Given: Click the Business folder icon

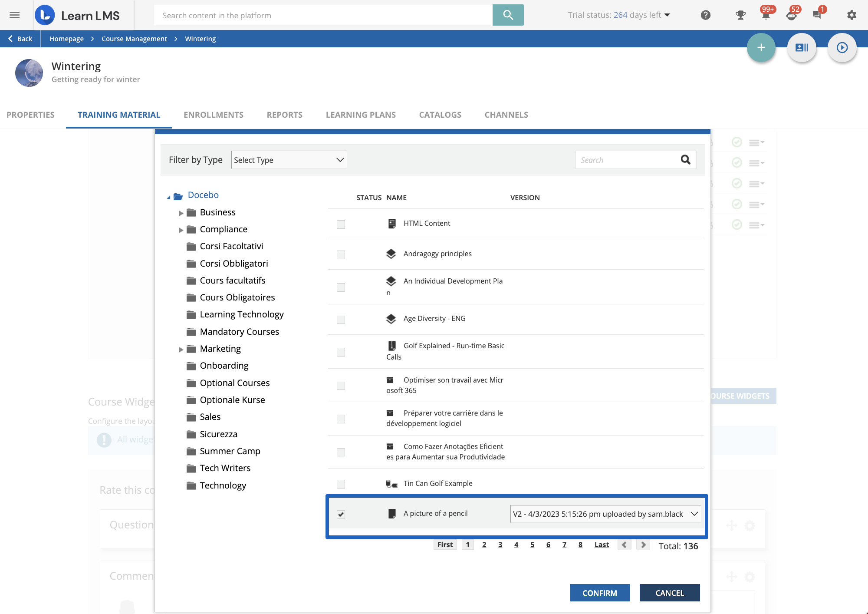Looking at the screenshot, I should pos(191,212).
